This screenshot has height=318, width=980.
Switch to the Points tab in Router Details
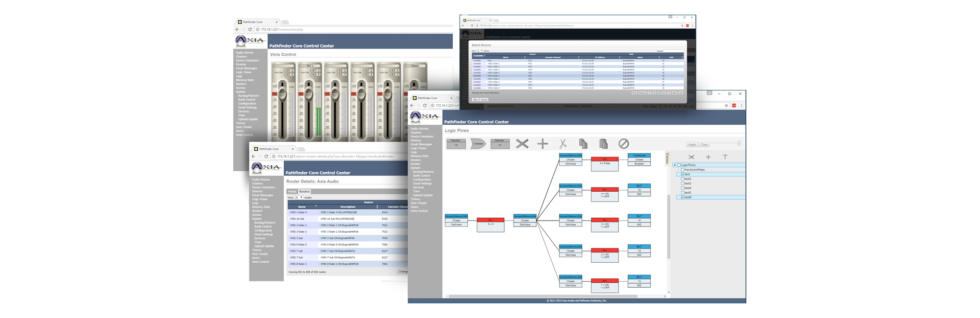click(292, 191)
